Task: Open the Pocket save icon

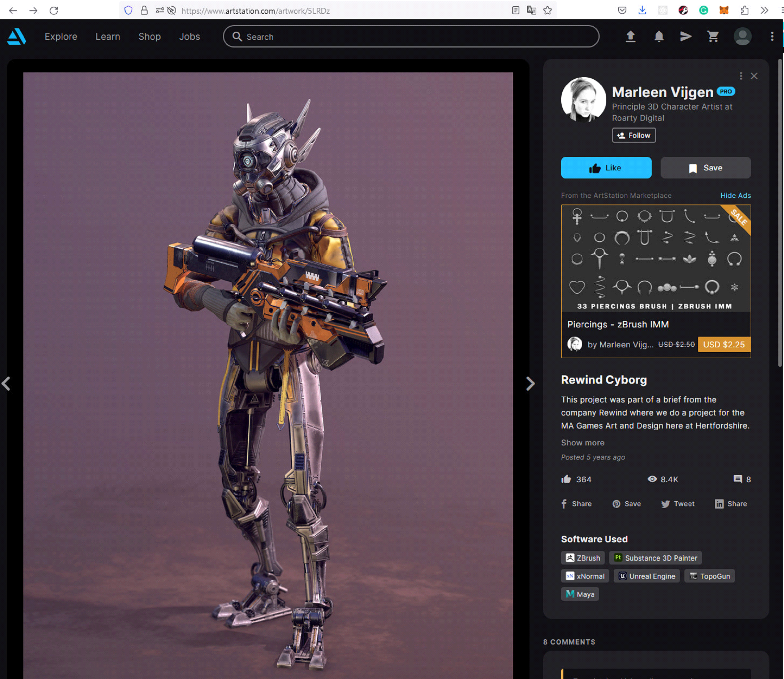Action: [x=622, y=10]
